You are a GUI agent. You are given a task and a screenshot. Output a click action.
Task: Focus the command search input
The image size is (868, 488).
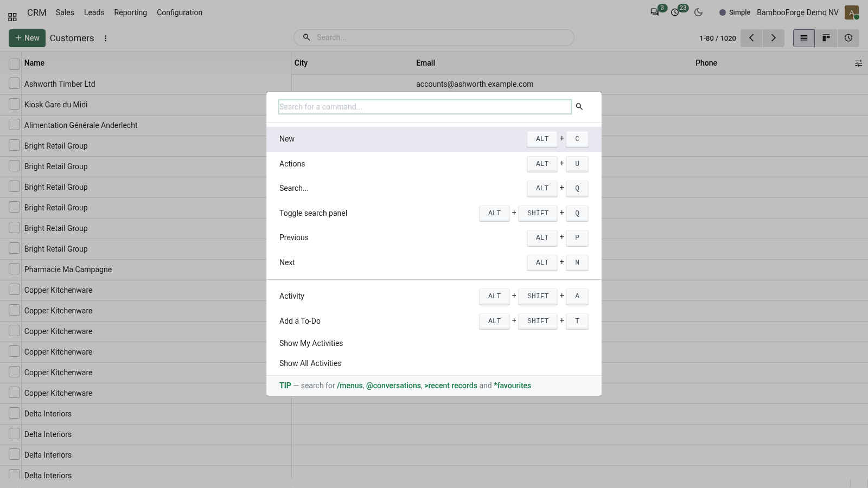click(425, 107)
